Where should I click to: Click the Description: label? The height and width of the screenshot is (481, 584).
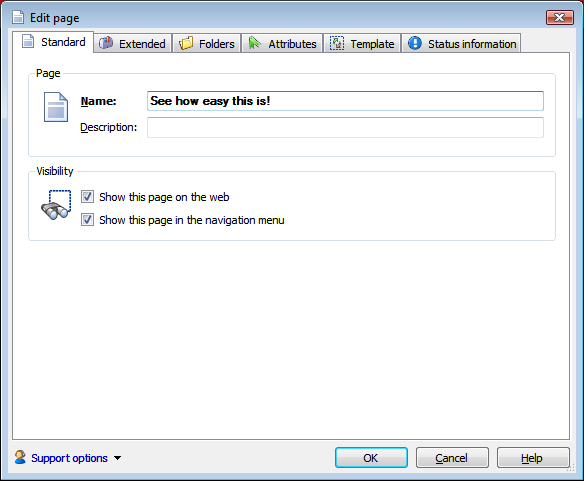click(x=109, y=127)
